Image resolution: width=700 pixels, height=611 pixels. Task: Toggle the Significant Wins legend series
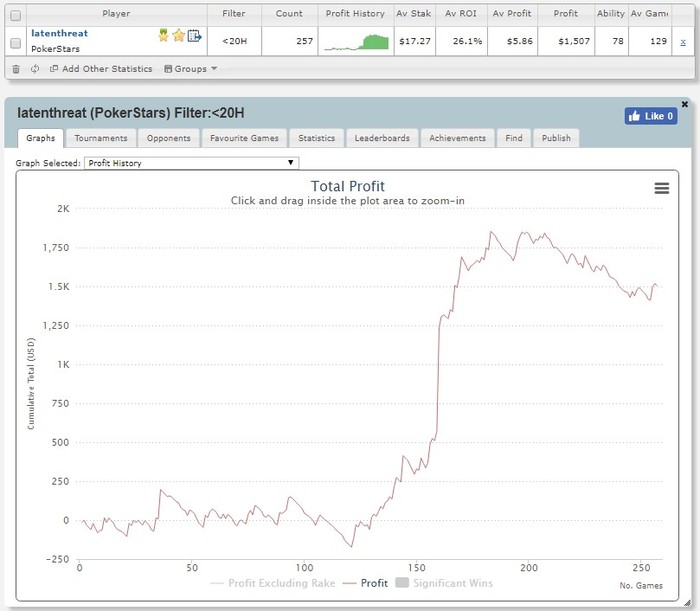(444, 583)
